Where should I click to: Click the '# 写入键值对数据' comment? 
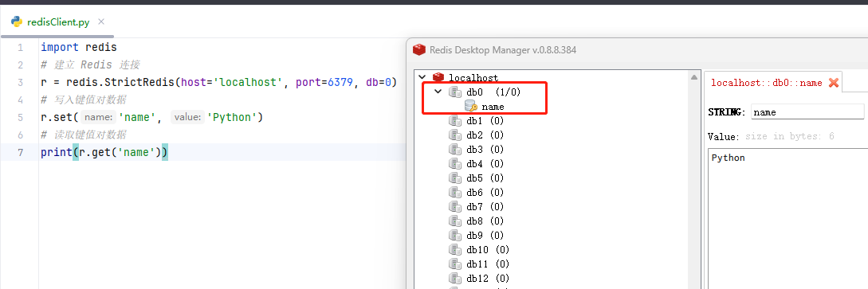tap(83, 100)
